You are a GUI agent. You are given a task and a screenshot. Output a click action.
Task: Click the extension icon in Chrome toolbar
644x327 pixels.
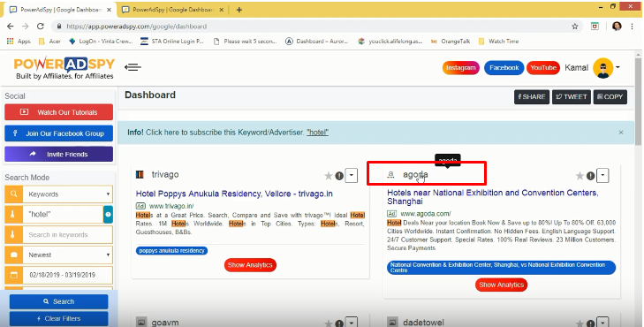point(595,27)
